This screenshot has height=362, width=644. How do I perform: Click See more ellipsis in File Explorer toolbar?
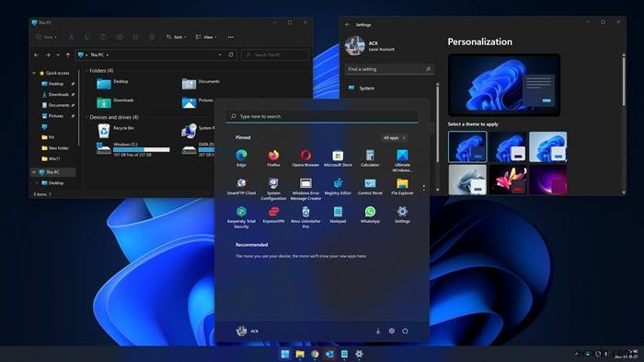coord(231,37)
